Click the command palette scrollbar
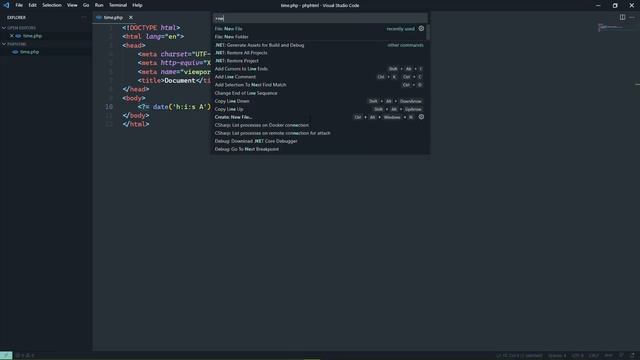This screenshot has height=360, width=640. click(x=428, y=32)
